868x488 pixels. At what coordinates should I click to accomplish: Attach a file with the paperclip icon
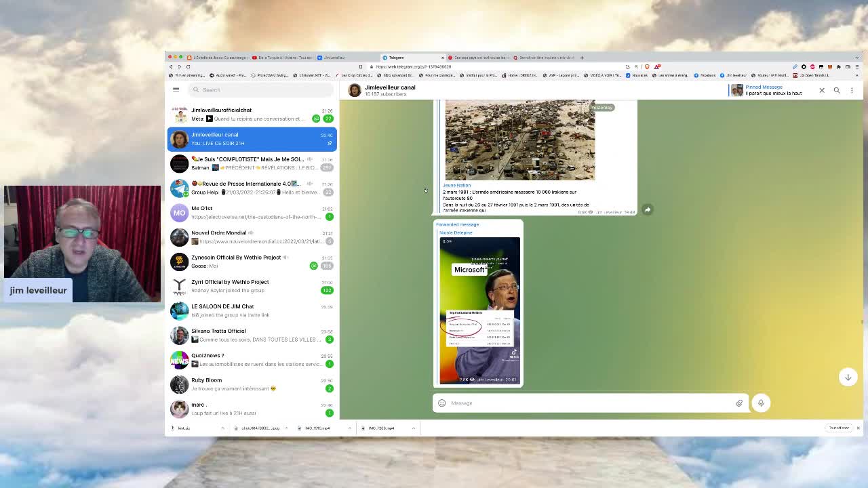point(739,403)
